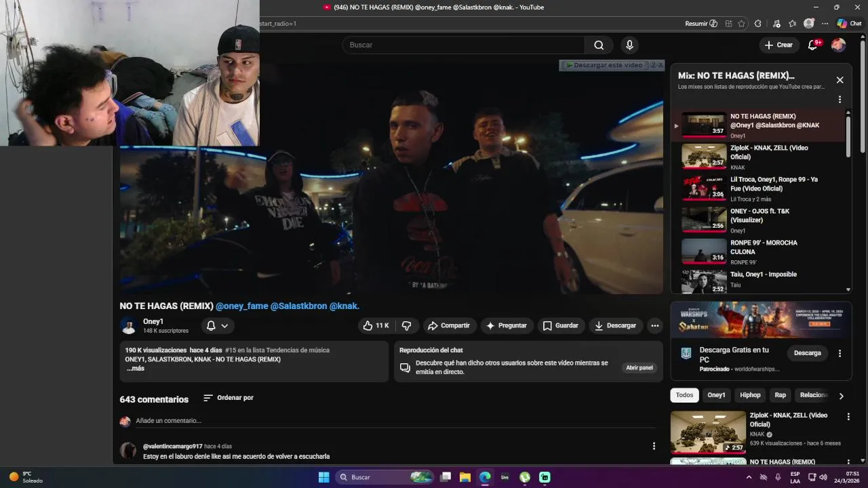Viewport: 868px width, 488px height.
Task: Save the video with the Guardar button
Action: [561, 325]
